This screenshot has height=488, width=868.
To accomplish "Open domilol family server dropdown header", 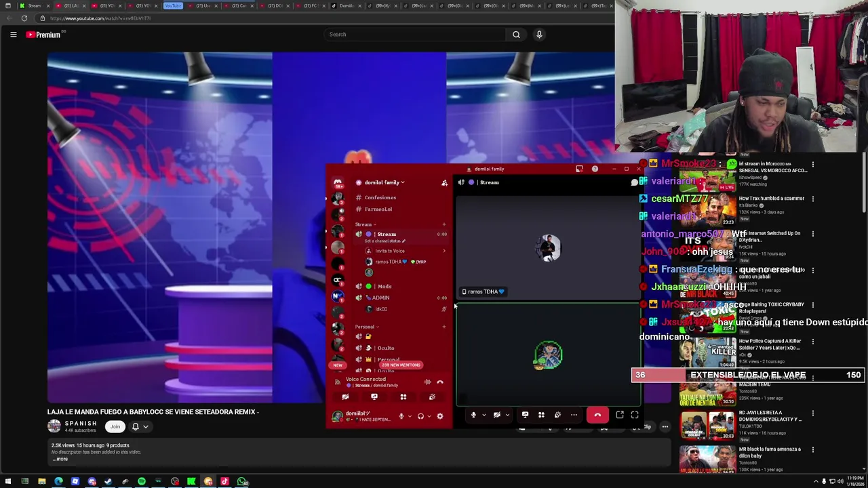I will point(385,182).
